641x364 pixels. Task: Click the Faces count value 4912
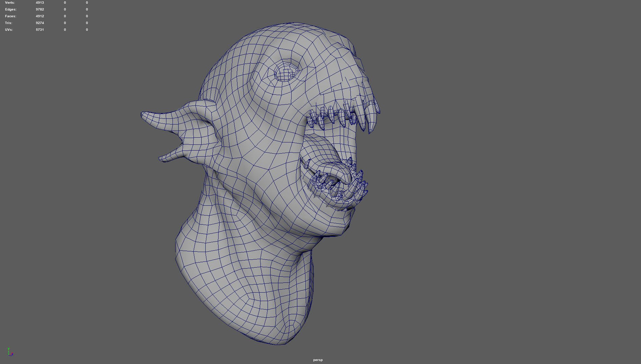[x=40, y=16]
